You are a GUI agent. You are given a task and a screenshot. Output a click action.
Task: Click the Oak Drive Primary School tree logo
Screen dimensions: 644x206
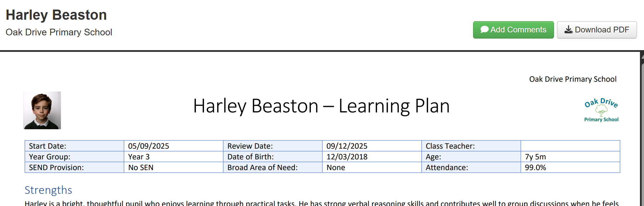(x=601, y=110)
